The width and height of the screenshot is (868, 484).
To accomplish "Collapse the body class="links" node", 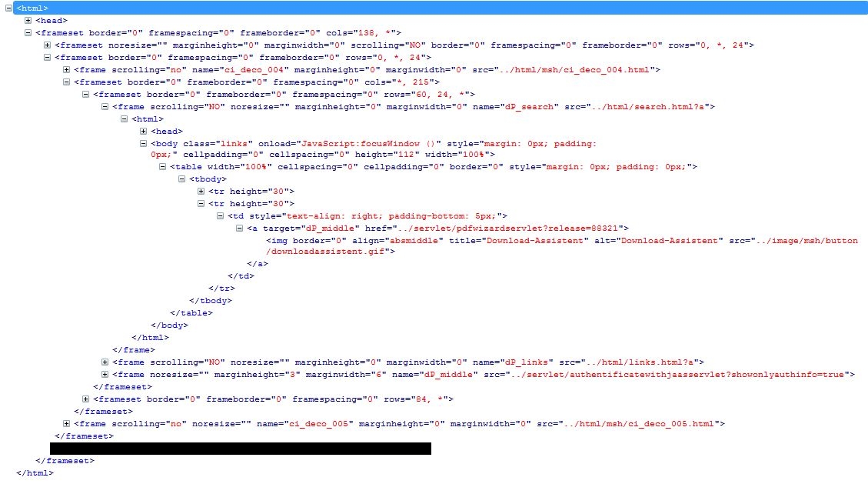I will coord(144,143).
